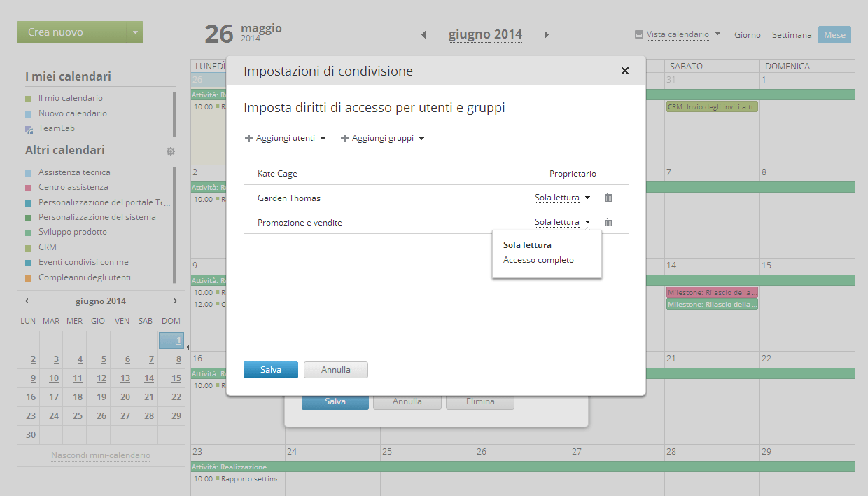868x496 pixels.
Task: Select day 30 in mini-calendar
Action: click(x=30, y=434)
